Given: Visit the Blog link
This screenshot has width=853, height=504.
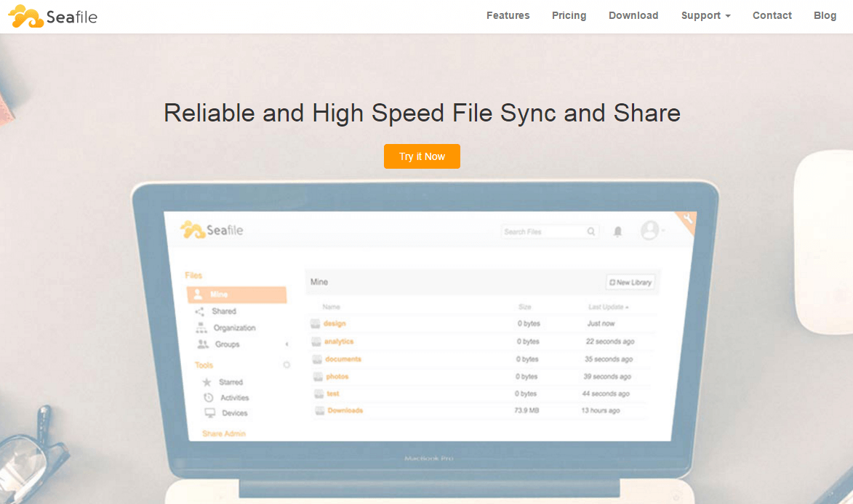Looking at the screenshot, I should 825,16.
